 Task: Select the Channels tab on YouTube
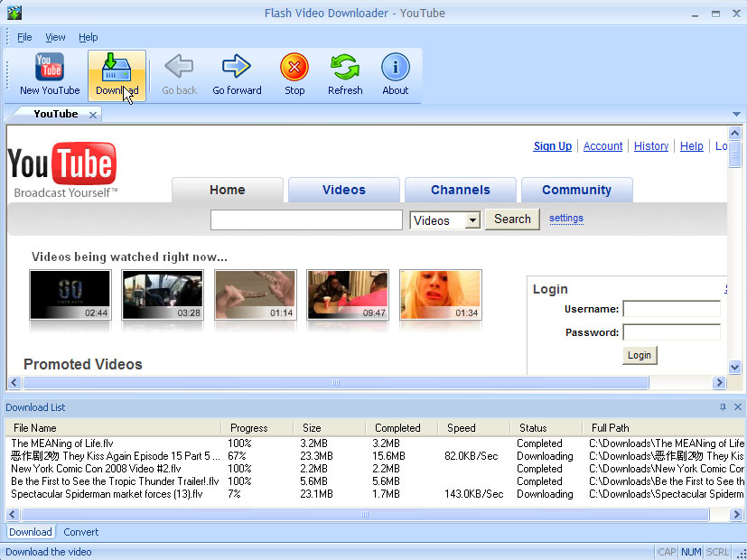[461, 190]
